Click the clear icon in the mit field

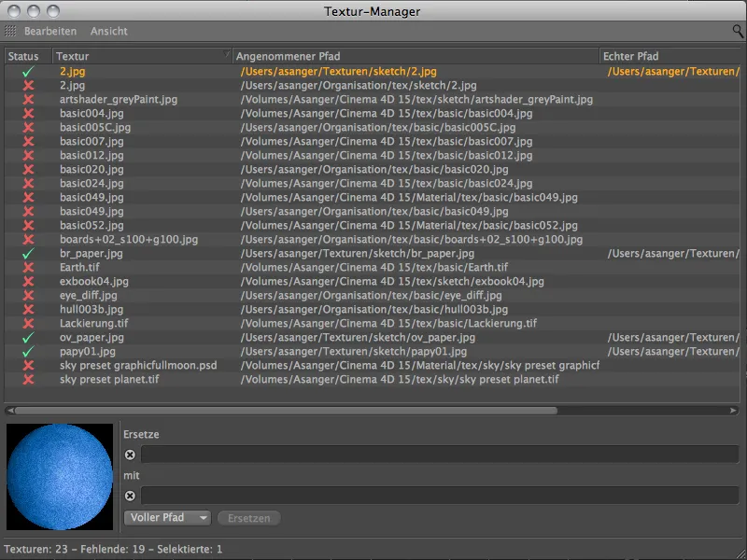[x=131, y=497]
